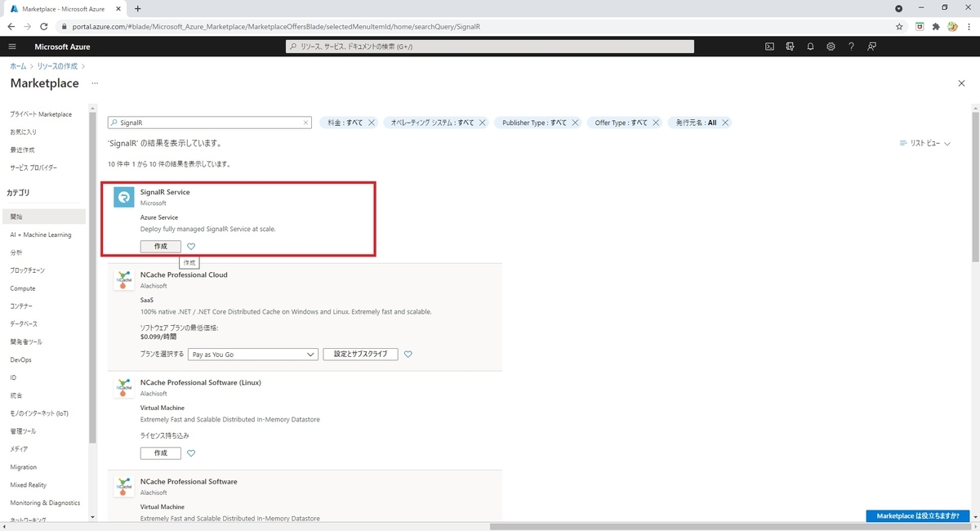980x531 pixels.
Task: Open the help question mark icon
Action: (x=851, y=47)
